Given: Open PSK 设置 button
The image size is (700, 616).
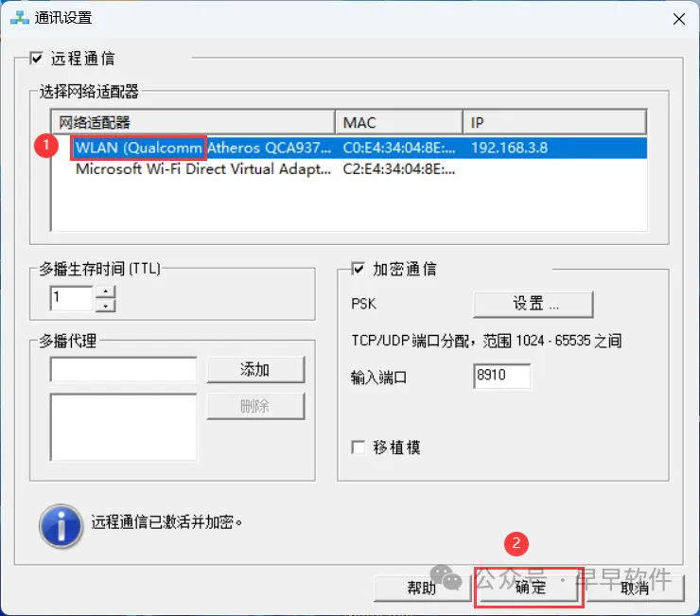Looking at the screenshot, I should 534,304.
